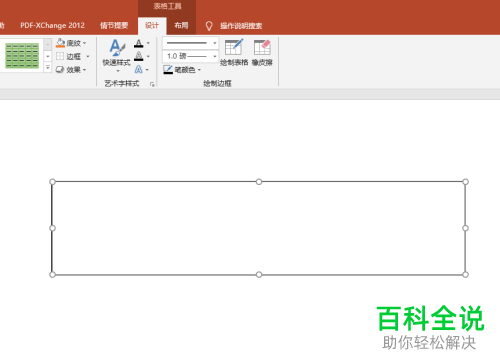500x363 pixels.
Task: Switch to the PDF-XChange 2012 tab
Action: pos(52,25)
